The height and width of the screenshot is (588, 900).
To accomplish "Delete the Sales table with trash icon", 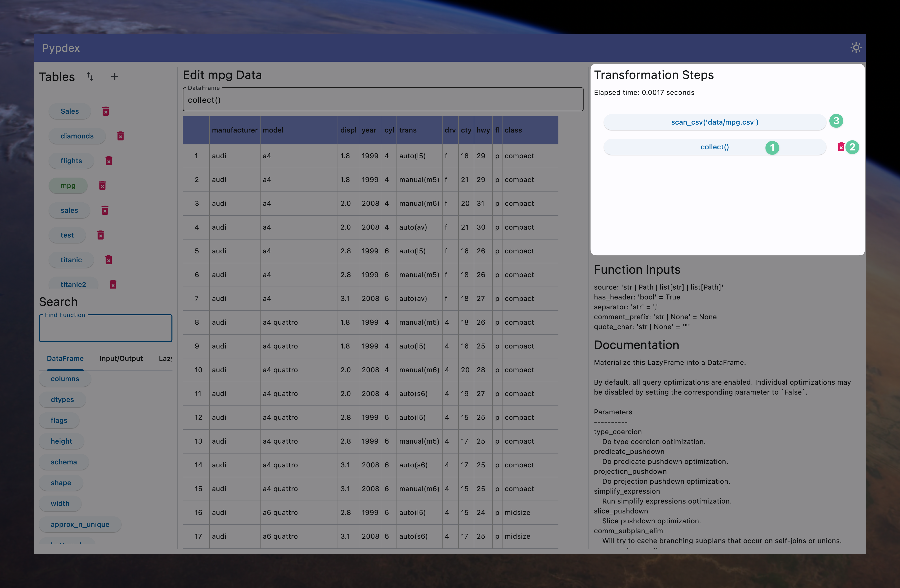I will (x=106, y=111).
